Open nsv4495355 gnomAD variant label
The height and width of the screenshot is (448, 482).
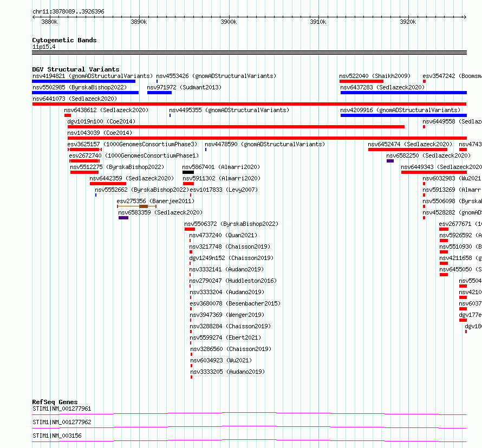point(229,110)
